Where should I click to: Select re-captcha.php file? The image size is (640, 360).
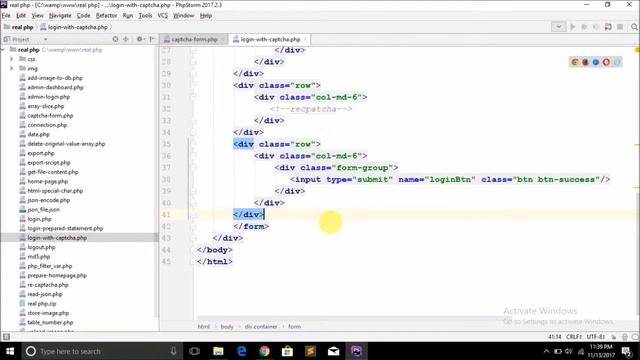(48, 285)
